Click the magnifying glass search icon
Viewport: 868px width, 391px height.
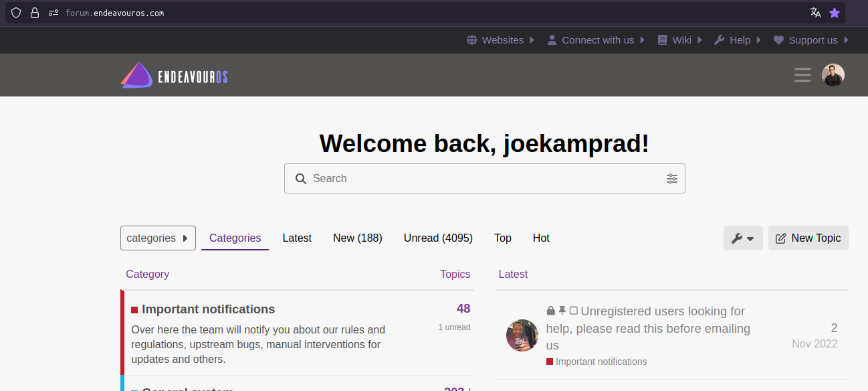point(301,179)
